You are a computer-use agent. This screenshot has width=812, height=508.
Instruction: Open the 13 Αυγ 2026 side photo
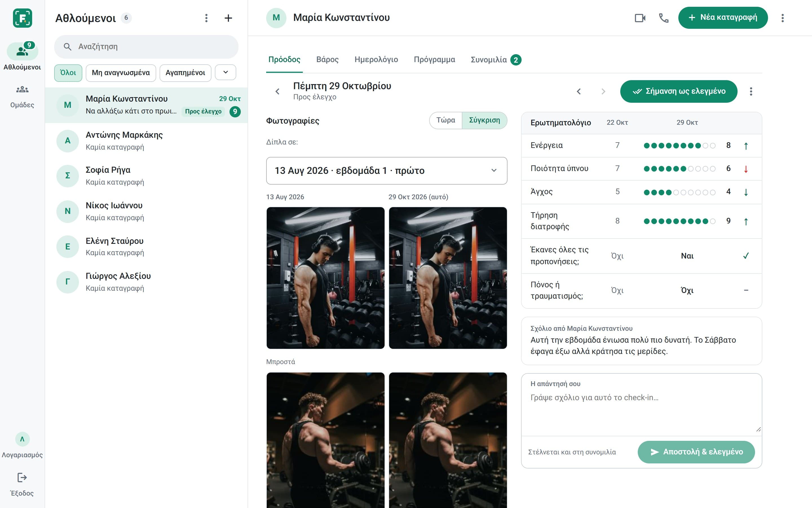coord(325,278)
